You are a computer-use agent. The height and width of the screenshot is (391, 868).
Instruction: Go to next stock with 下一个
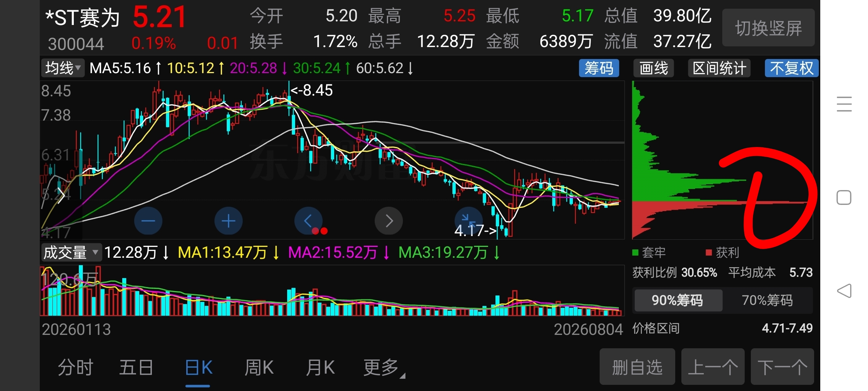782,367
